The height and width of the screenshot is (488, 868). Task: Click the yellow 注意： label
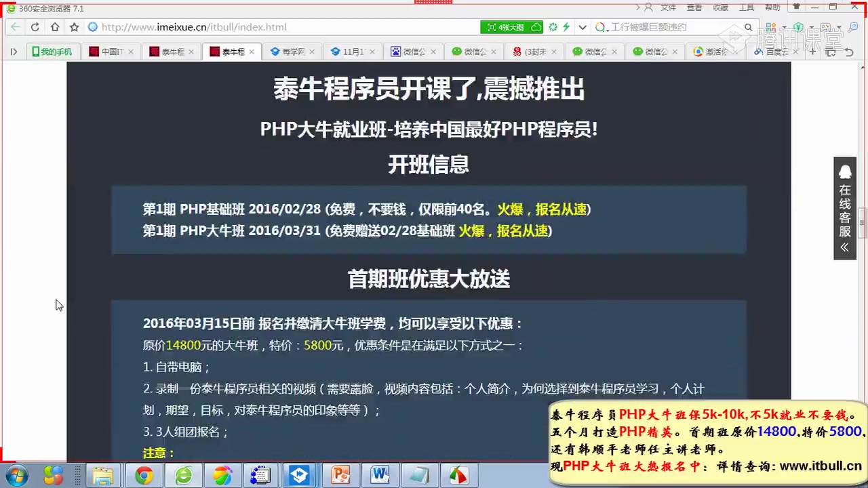[159, 453]
